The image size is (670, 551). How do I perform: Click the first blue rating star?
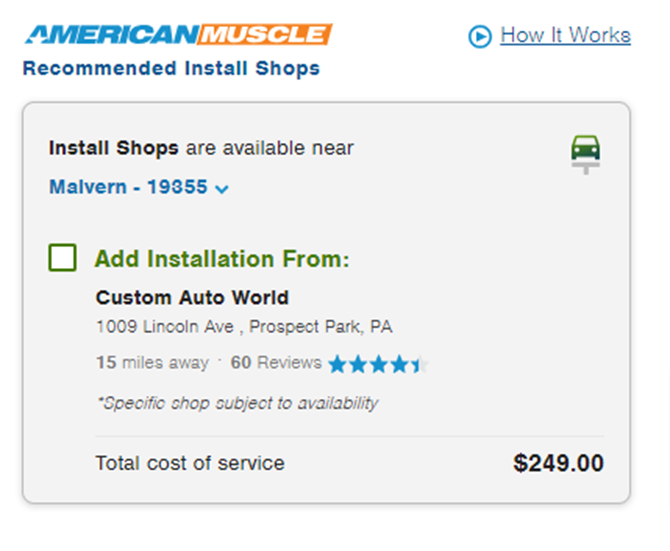coord(338,364)
